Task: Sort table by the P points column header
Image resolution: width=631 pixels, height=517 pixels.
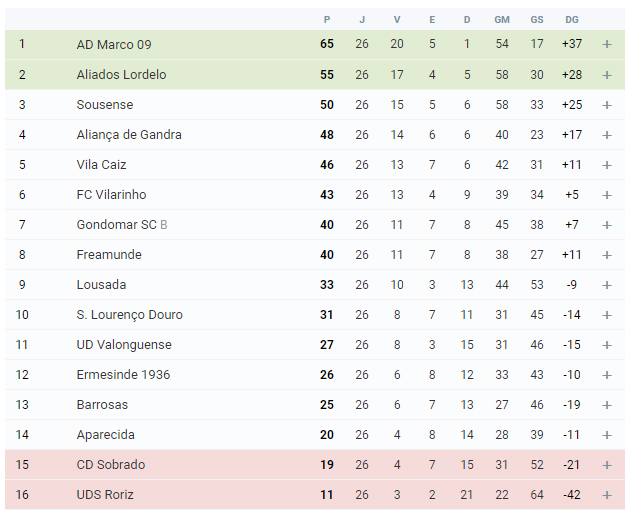Action: [327, 20]
